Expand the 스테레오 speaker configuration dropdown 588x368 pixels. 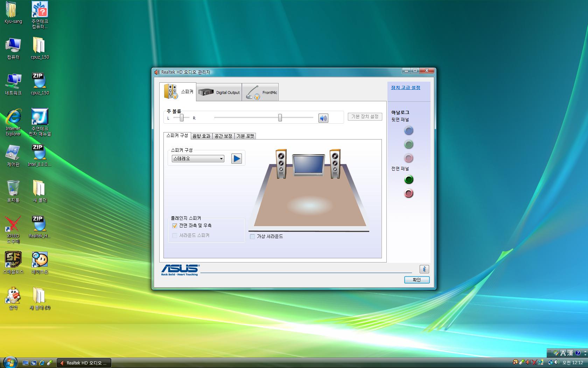pos(198,159)
